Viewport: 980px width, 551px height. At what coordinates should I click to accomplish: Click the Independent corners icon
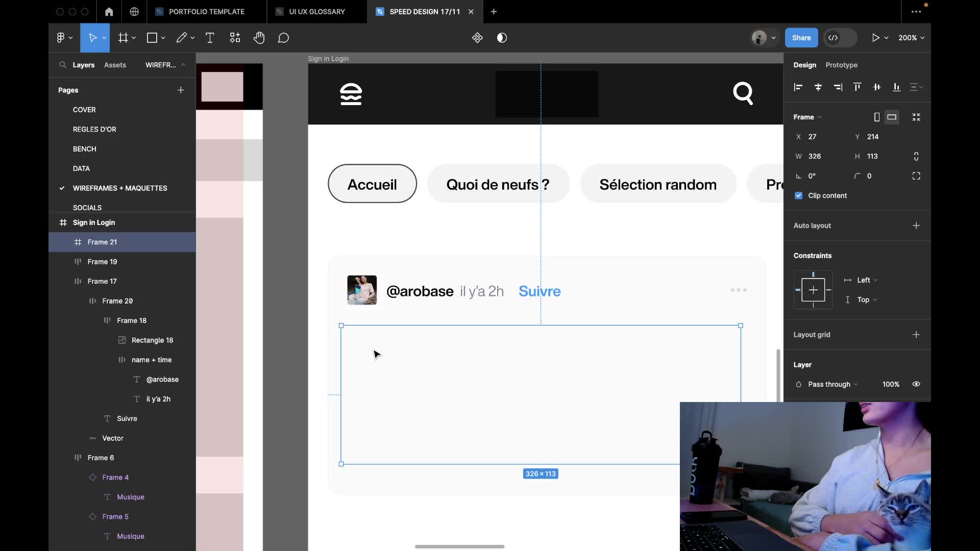[916, 176]
